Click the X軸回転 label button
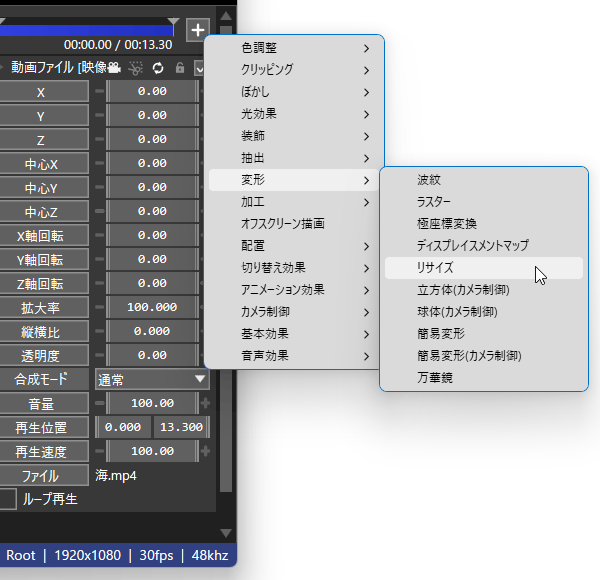 coord(44,236)
